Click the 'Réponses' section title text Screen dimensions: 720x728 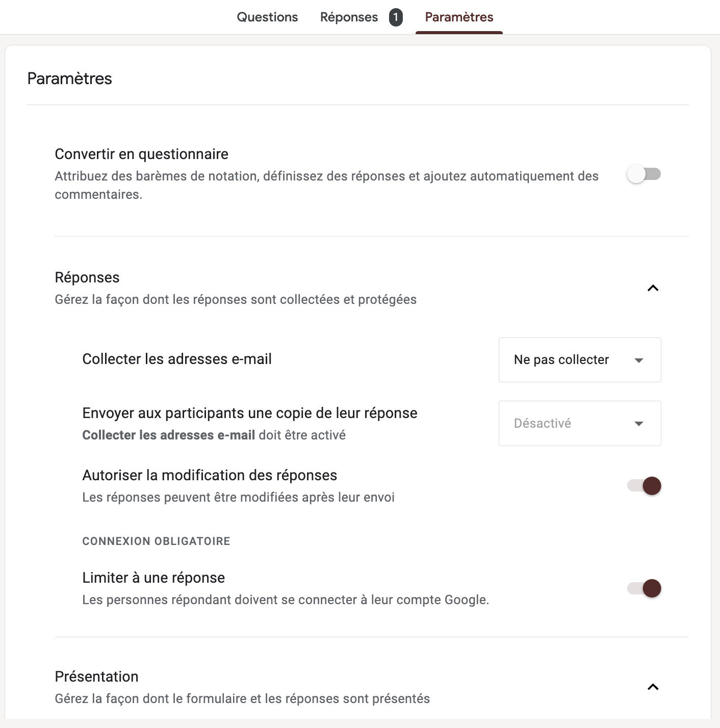click(87, 277)
